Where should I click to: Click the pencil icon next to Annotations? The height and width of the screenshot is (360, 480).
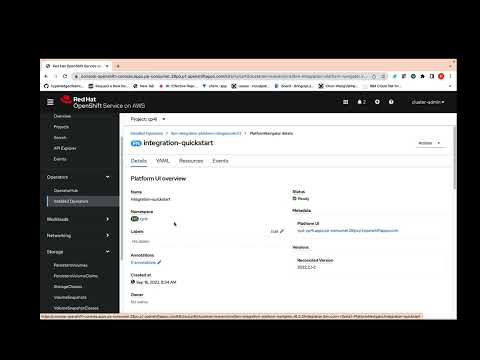[159, 262]
